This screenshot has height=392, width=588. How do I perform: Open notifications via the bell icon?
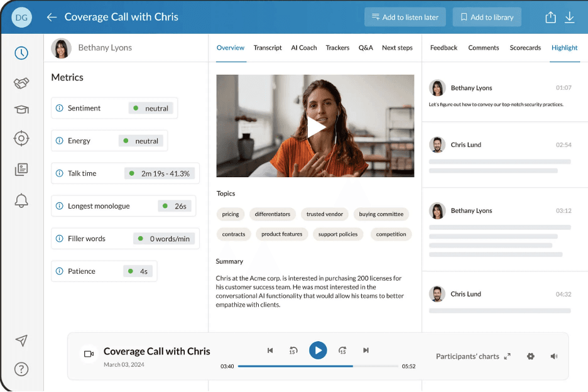pyautogui.click(x=21, y=200)
